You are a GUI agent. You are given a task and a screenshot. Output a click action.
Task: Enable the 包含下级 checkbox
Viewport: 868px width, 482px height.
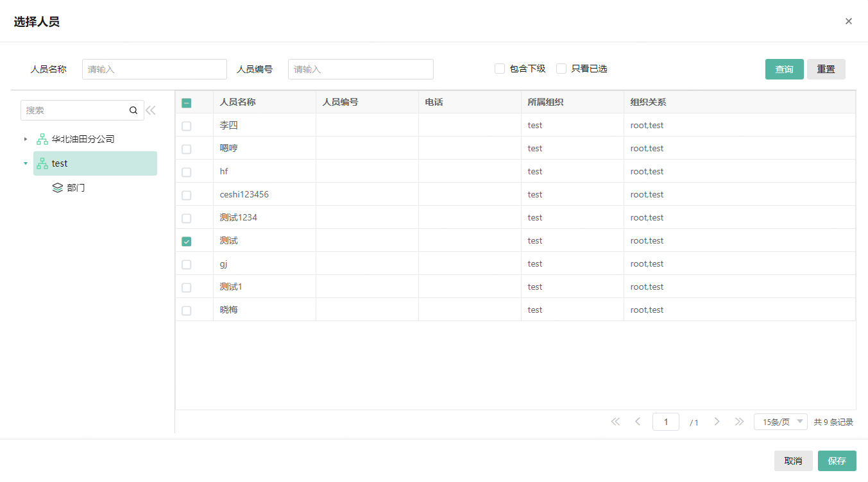499,68
